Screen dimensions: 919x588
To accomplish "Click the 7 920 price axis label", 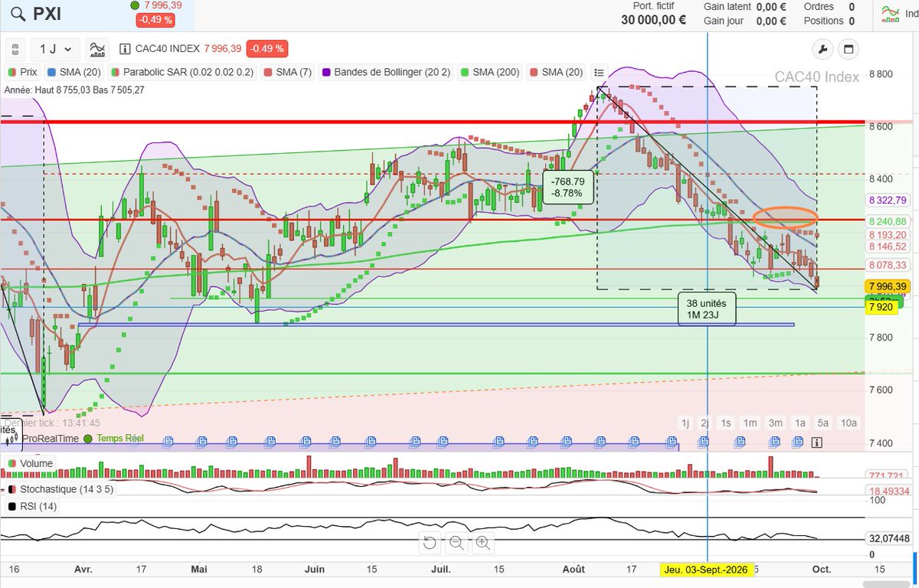I will [x=880, y=307].
